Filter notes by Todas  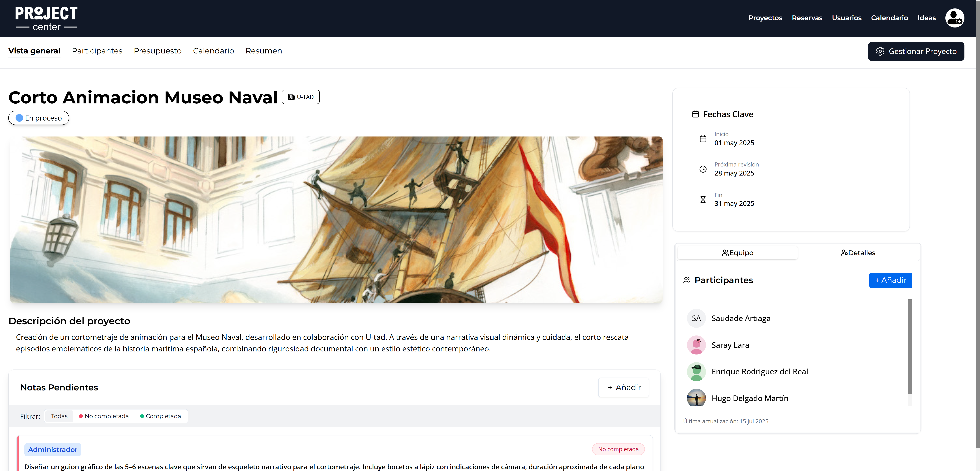tap(59, 416)
